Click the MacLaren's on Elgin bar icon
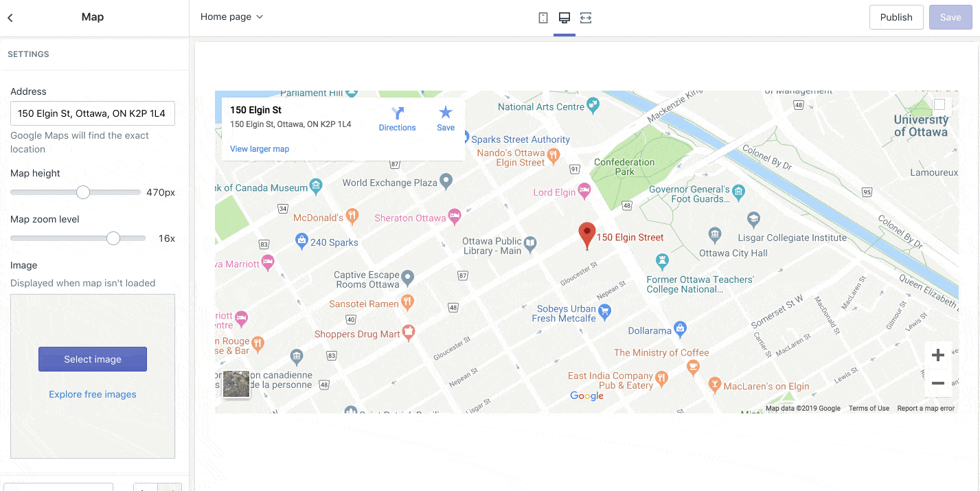 point(714,385)
